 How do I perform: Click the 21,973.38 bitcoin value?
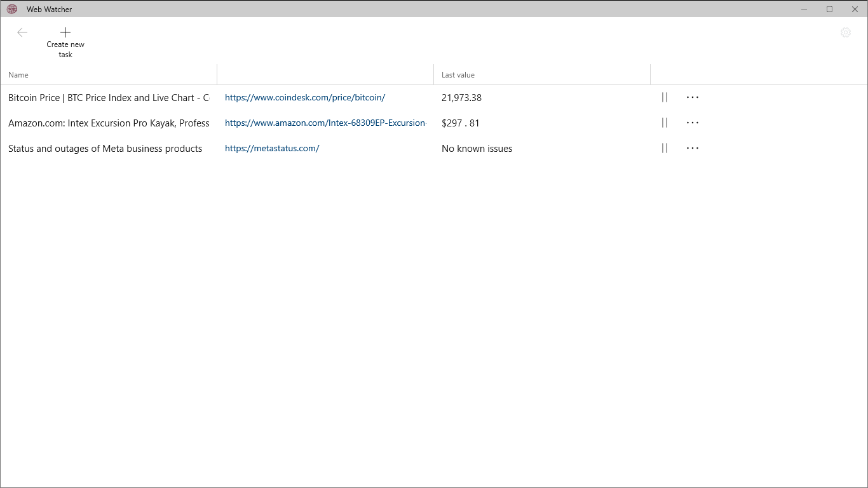pos(461,97)
